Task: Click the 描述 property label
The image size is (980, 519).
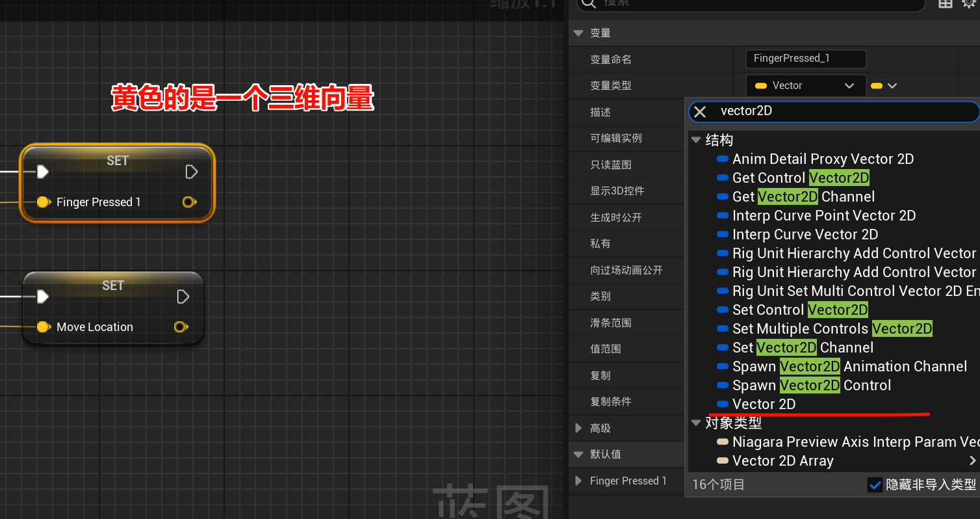Action: [x=600, y=112]
